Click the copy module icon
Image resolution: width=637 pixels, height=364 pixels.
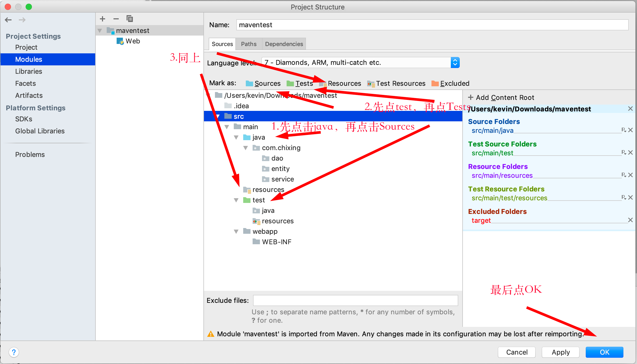(x=130, y=19)
